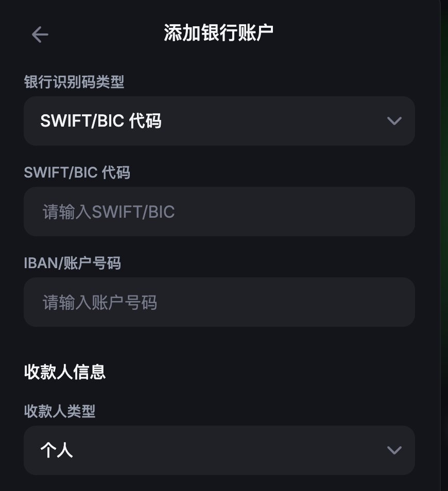Screen dimensions: 448x491
Task: Open the 银行识别码类型 selector box
Action: tap(219, 121)
